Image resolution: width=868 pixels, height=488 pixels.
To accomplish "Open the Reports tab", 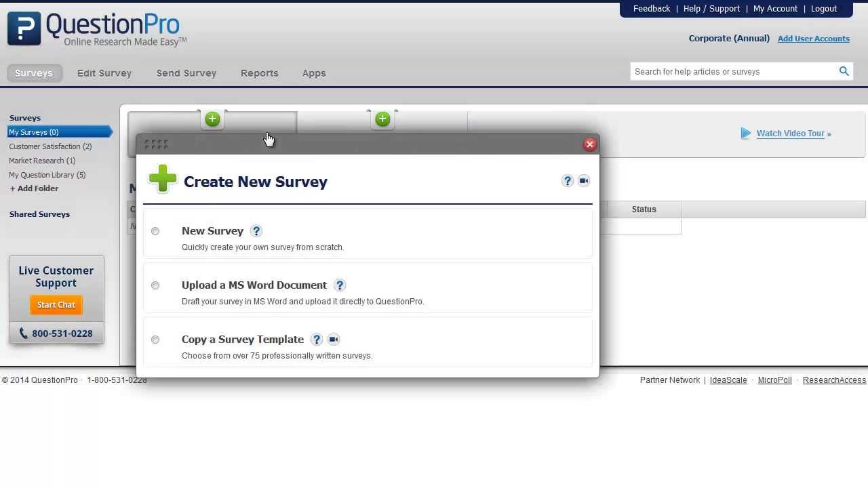I will [x=260, y=73].
